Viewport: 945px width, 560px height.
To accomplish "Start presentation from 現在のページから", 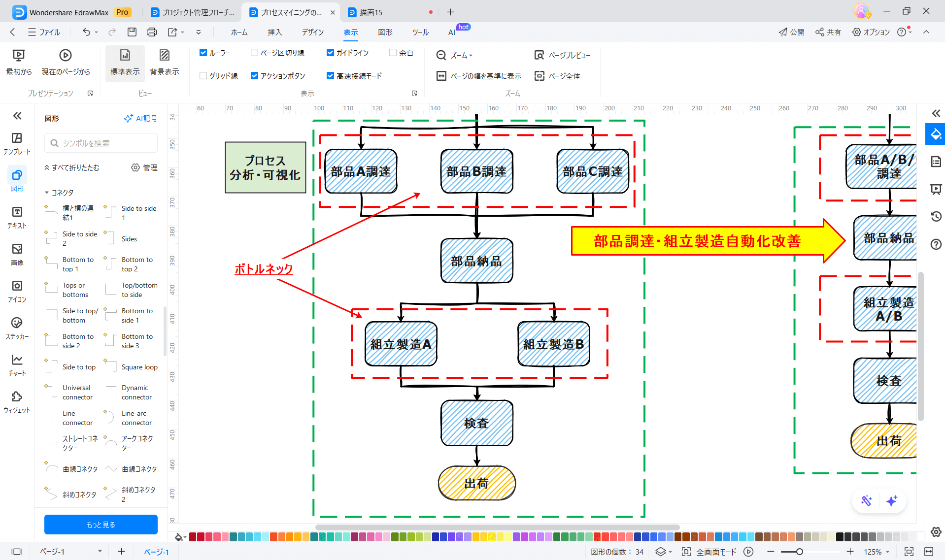I will [66, 63].
